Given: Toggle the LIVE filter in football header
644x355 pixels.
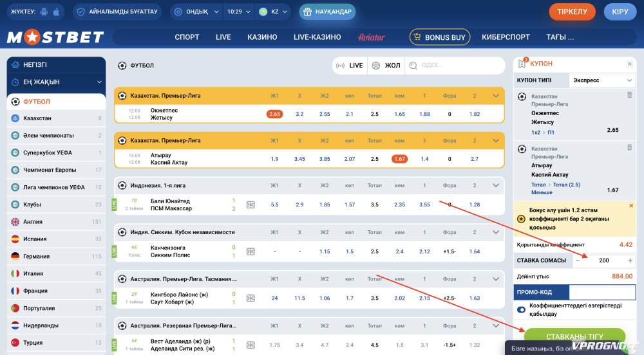Looking at the screenshot, I should (348, 66).
